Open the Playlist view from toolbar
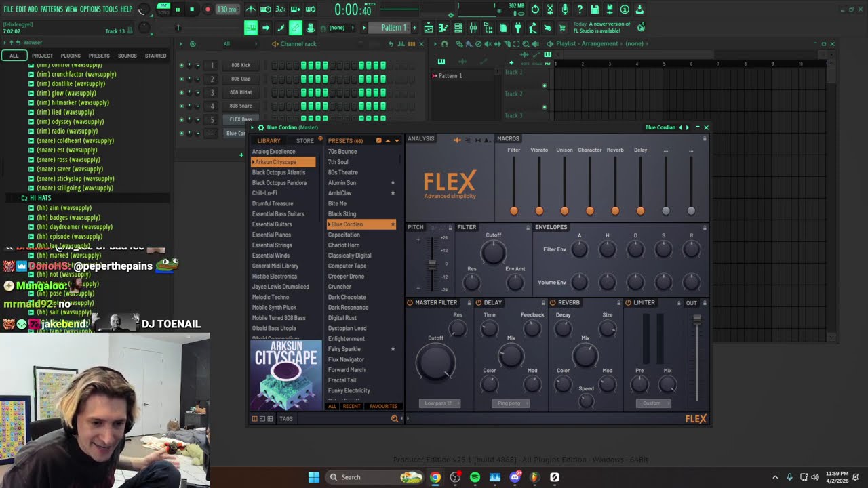Viewport: 868px width, 488px height. point(429,28)
